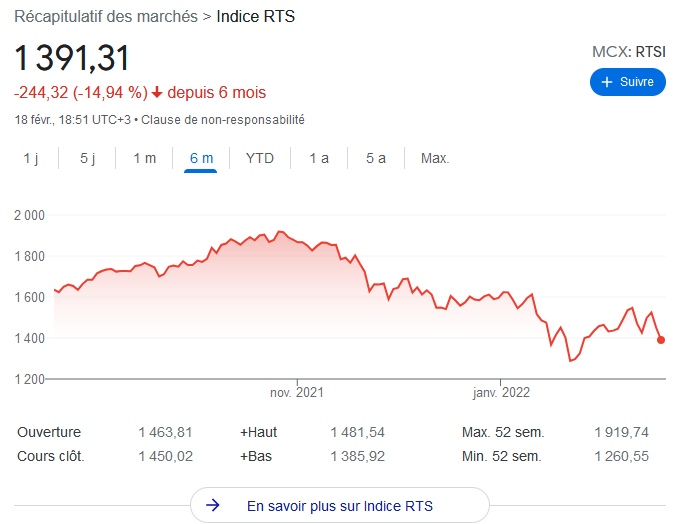Click the plus icon in Suivre button
689x524 pixels.
click(x=606, y=82)
